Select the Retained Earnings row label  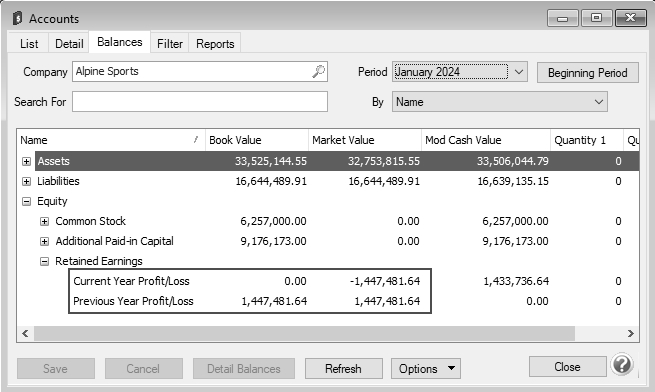(99, 261)
